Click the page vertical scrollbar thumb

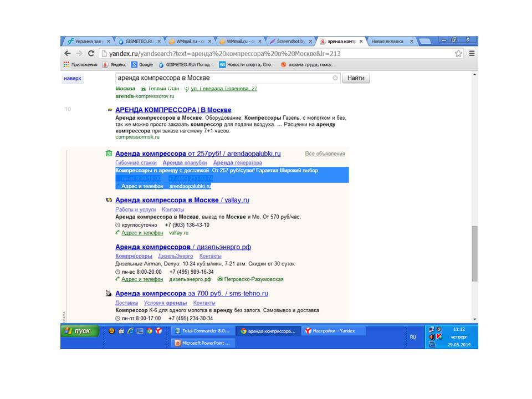475,253
